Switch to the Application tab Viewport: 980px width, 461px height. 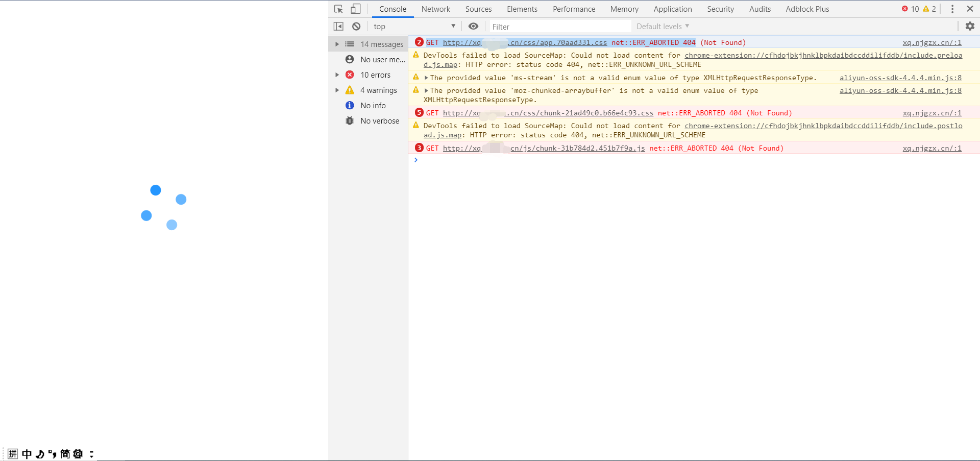673,9
